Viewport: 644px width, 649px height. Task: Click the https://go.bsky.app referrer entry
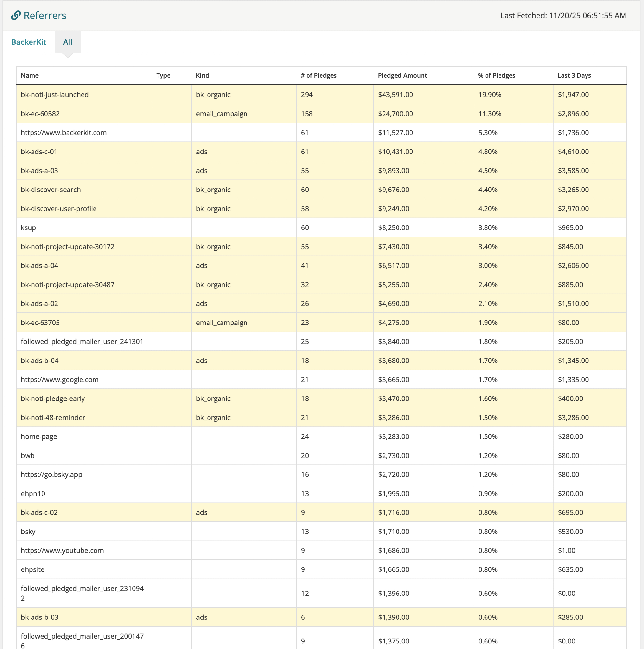51,474
